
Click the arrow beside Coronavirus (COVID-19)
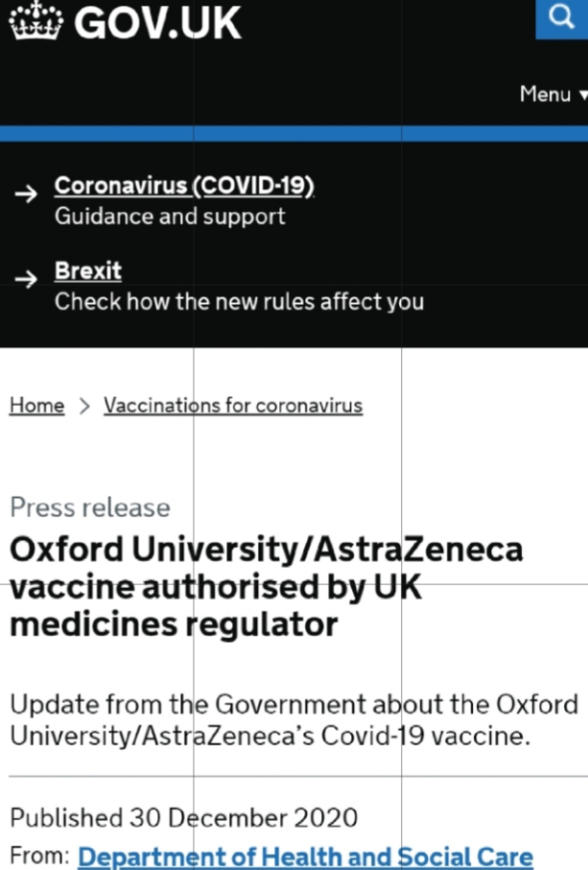click(x=28, y=194)
